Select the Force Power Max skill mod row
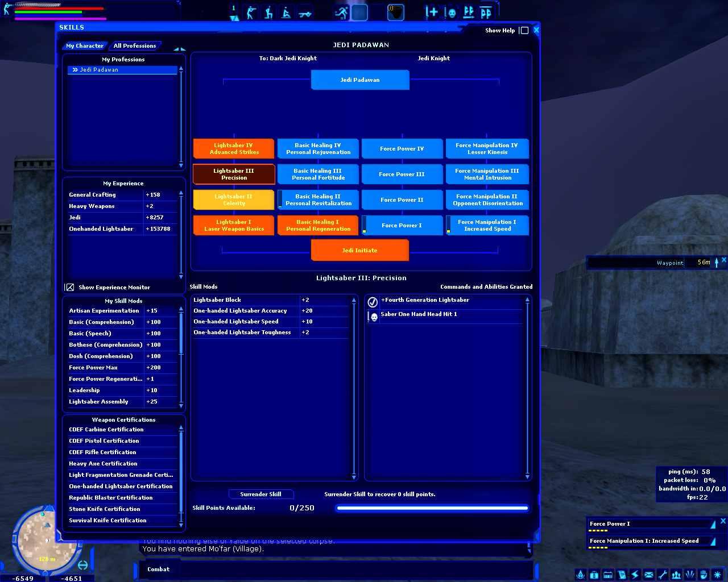Viewport: 728px width, 582px height. (123, 367)
